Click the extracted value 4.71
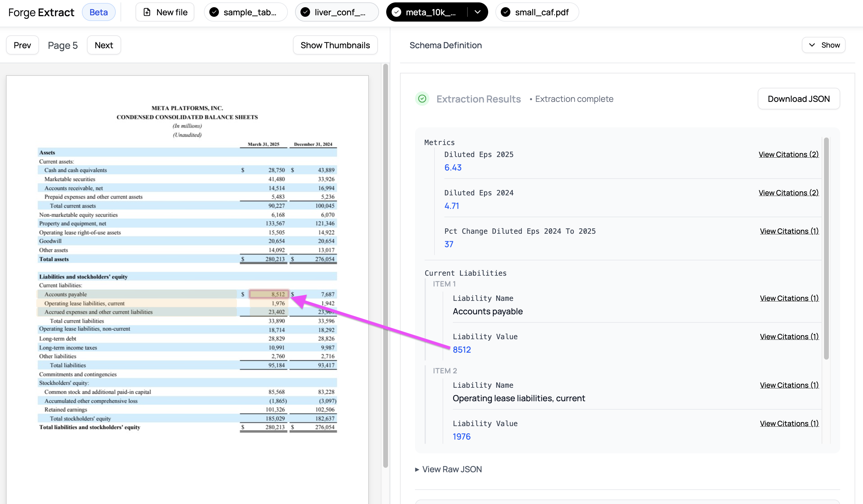This screenshot has height=504, width=863. pyautogui.click(x=452, y=206)
